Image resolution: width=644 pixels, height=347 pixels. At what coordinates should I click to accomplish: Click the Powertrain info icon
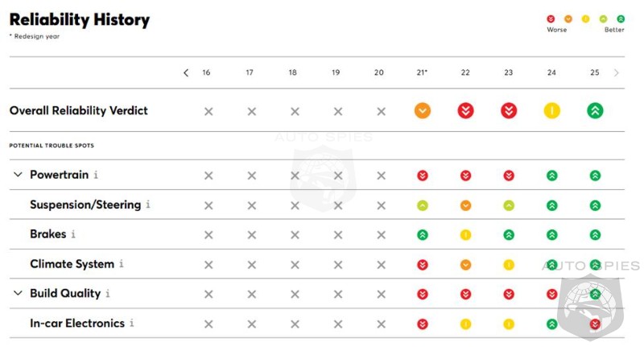(96, 175)
